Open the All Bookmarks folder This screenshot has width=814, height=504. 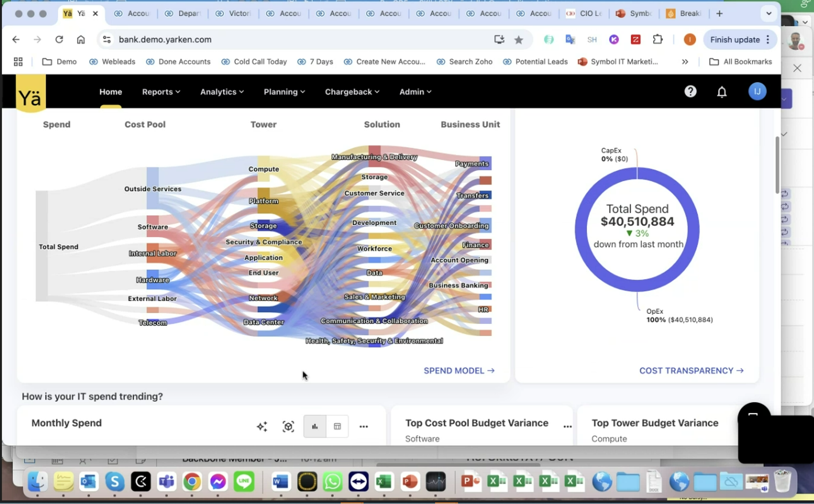click(740, 62)
